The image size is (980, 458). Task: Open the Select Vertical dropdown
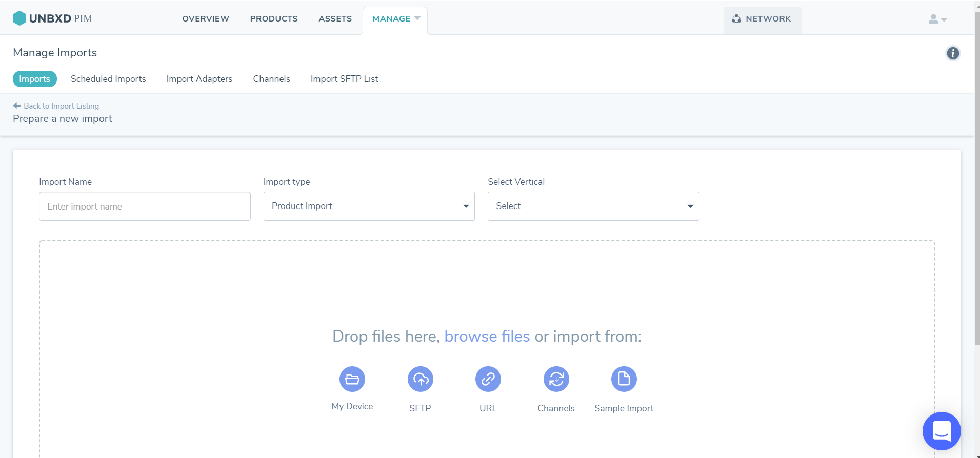pos(593,206)
